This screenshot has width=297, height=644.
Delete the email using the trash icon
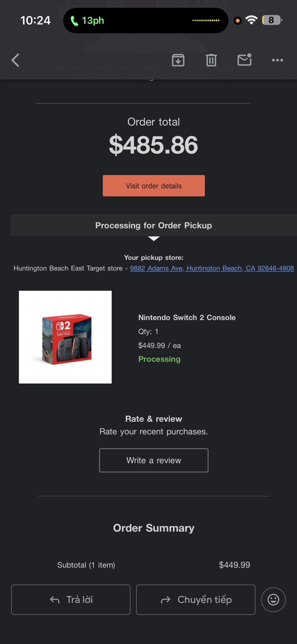pos(211,60)
